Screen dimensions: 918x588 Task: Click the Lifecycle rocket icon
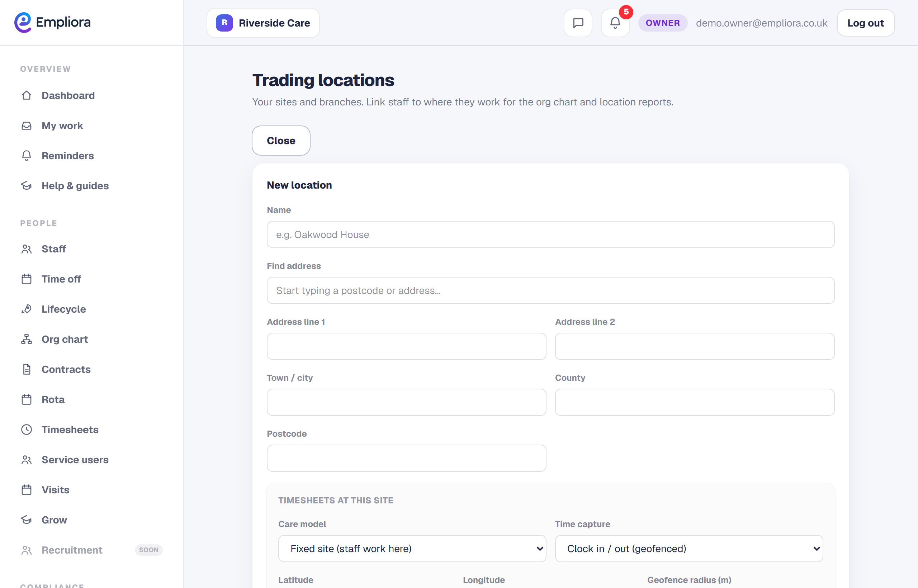pos(26,308)
